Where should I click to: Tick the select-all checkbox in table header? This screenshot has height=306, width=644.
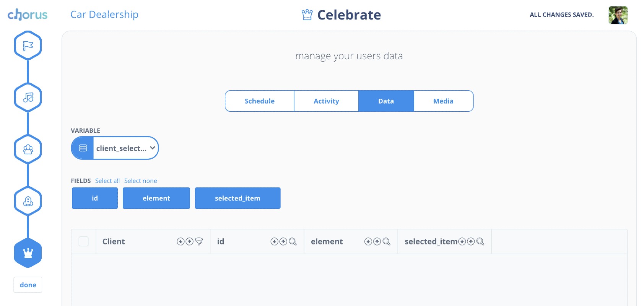tap(83, 241)
